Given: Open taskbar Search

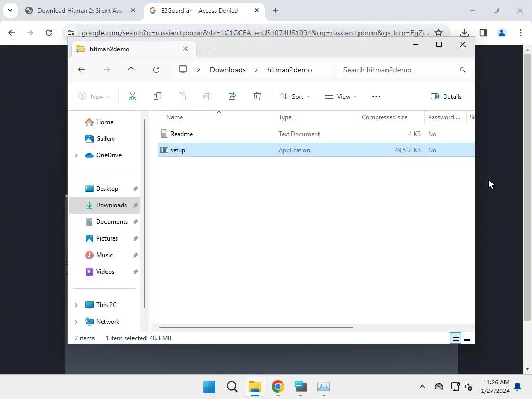Looking at the screenshot, I should pyautogui.click(x=232, y=387).
